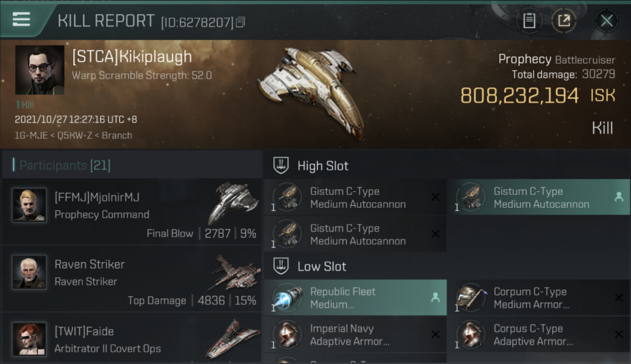
Task: Open the hamburger menu icon
Action: 21,19
